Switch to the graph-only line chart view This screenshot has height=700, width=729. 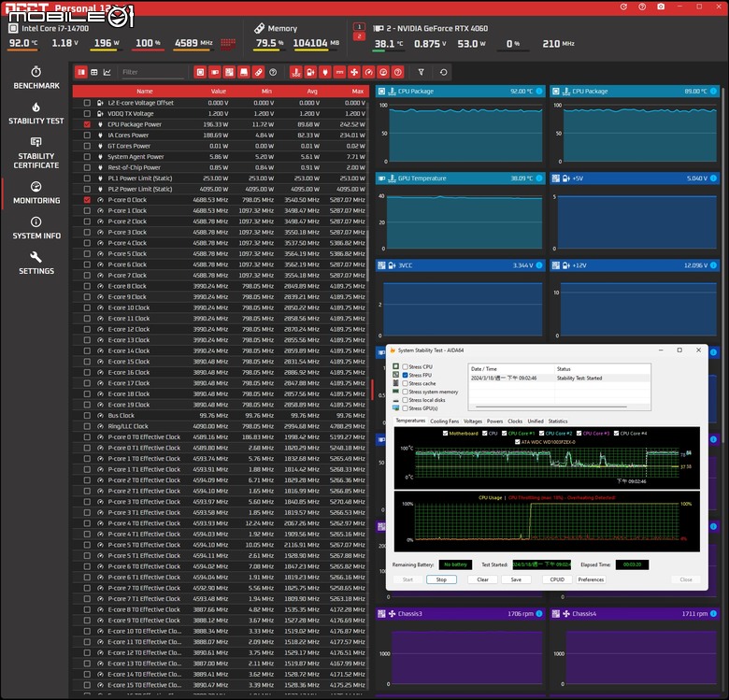tap(107, 72)
